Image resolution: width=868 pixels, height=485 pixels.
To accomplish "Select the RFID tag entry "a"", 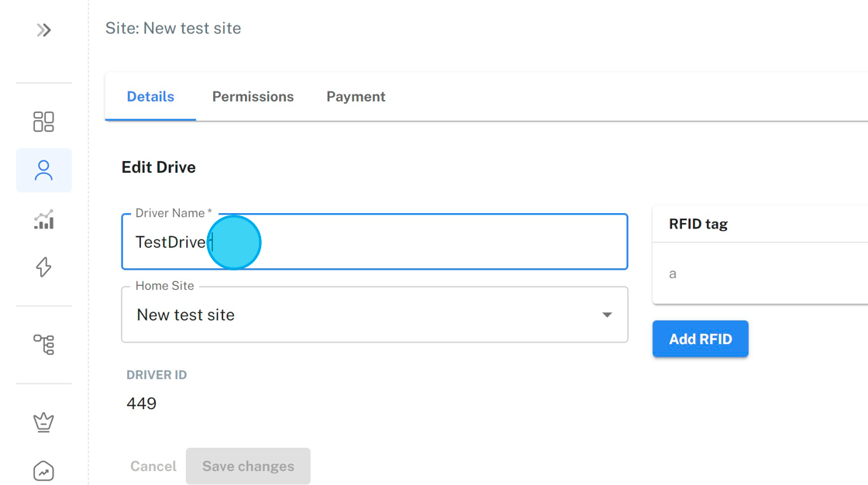I will pyautogui.click(x=673, y=273).
